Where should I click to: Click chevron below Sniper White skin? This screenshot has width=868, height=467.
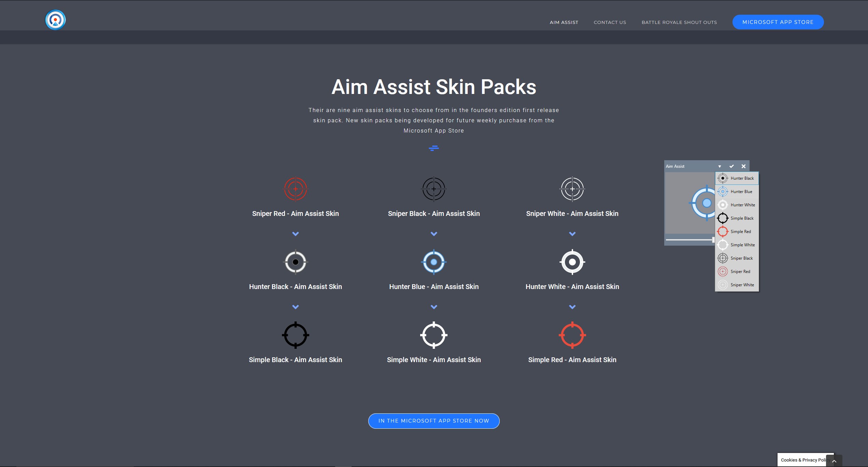[572, 234]
